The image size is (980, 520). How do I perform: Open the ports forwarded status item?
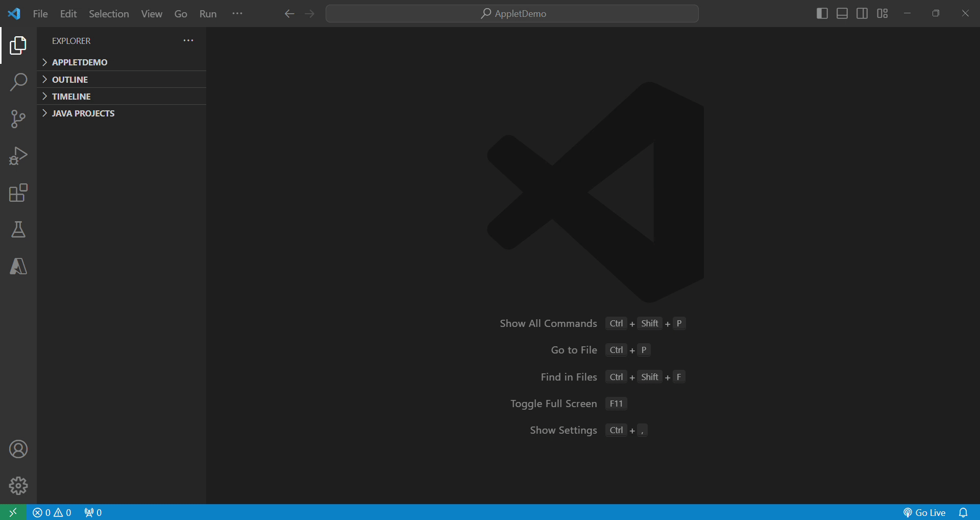[93, 512]
